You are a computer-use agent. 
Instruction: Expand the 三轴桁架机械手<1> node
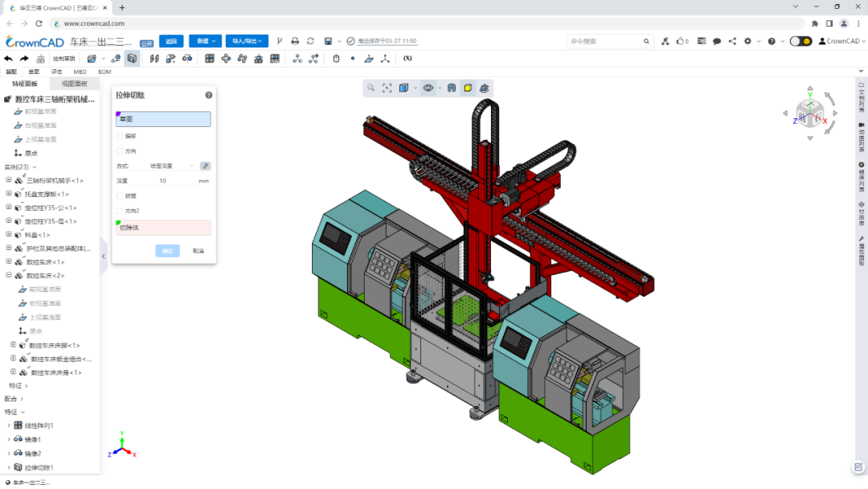click(9, 180)
